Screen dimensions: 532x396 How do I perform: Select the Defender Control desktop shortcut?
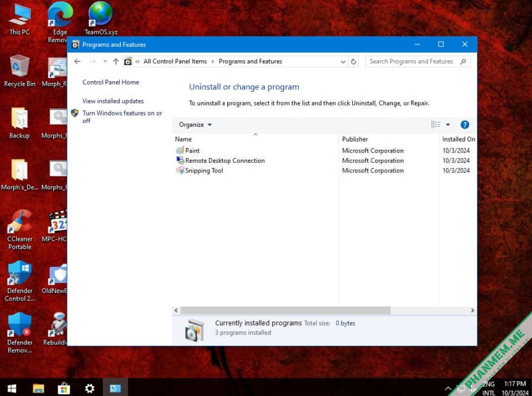tap(20, 281)
